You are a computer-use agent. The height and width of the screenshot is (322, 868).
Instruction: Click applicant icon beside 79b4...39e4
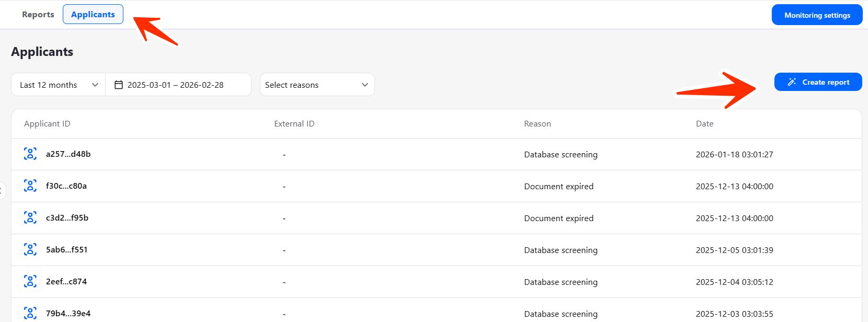[x=30, y=313]
